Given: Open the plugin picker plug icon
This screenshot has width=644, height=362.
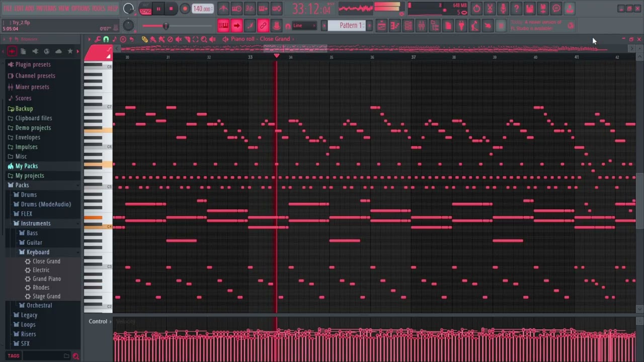Looking at the screenshot, I should click(x=461, y=26).
